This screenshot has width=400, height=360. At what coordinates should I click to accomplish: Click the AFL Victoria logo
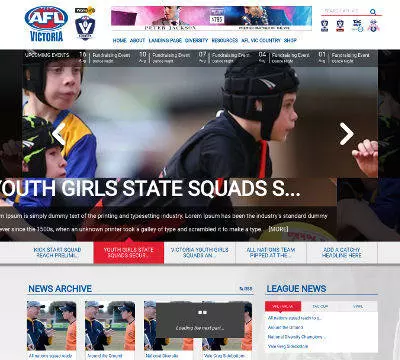pyautogui.click(x=46, y=24)
